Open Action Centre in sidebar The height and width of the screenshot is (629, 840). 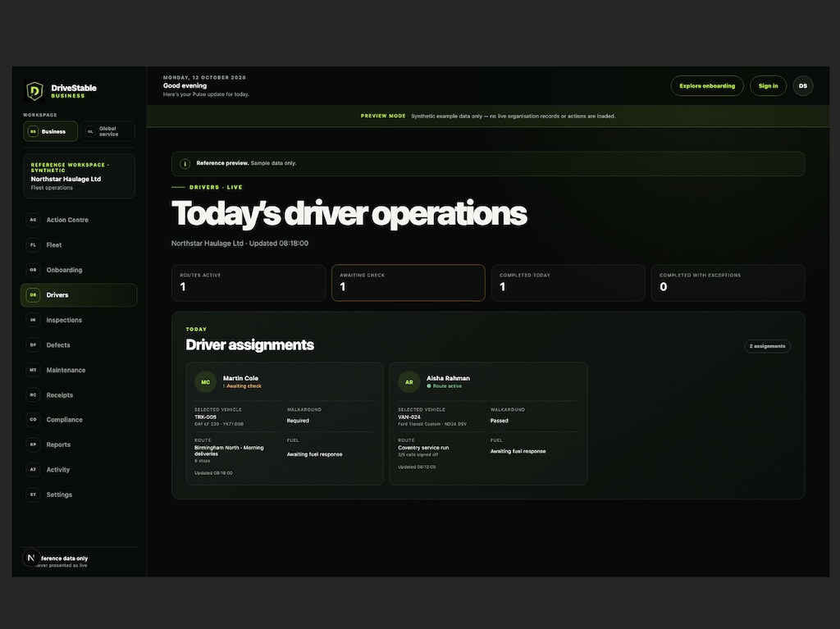pyautogui.click(x=79, y=220)
